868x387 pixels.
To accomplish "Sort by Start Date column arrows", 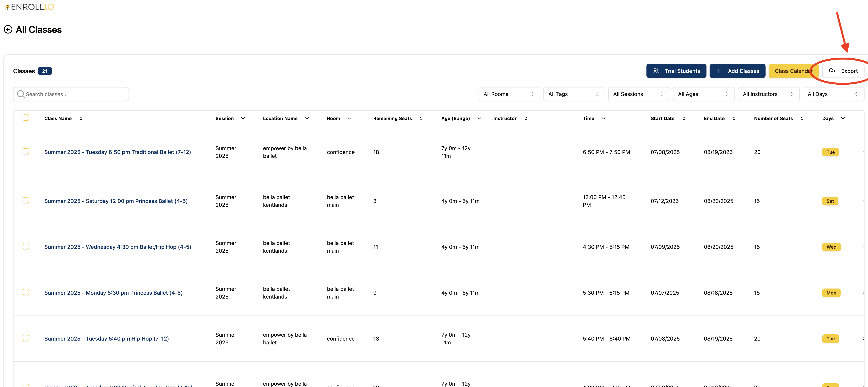I will 684,119.
